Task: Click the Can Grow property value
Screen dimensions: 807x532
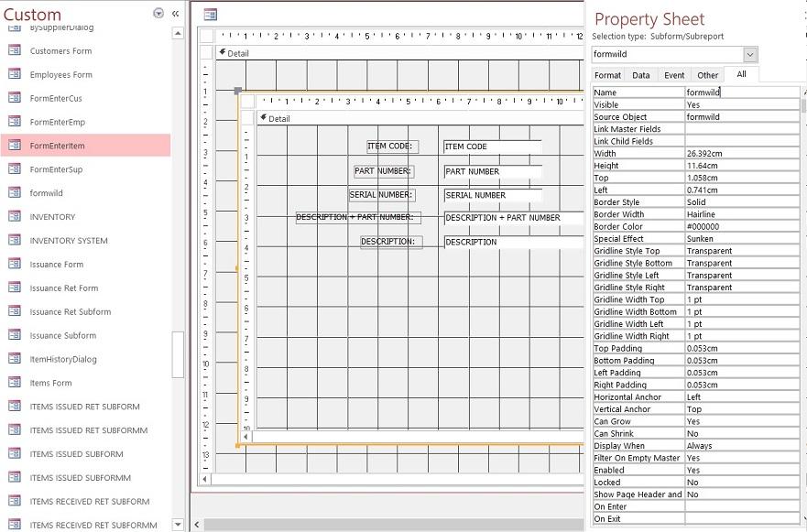Action: [742, 421]
